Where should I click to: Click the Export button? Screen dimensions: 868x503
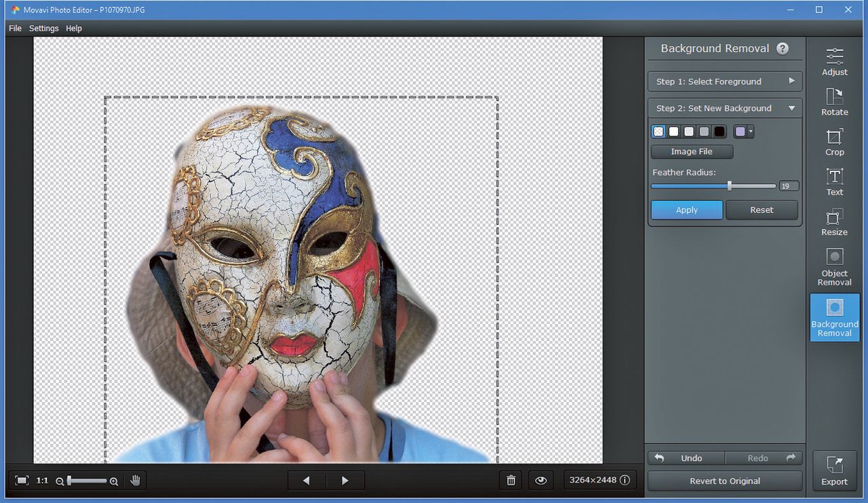coord(835,470)
